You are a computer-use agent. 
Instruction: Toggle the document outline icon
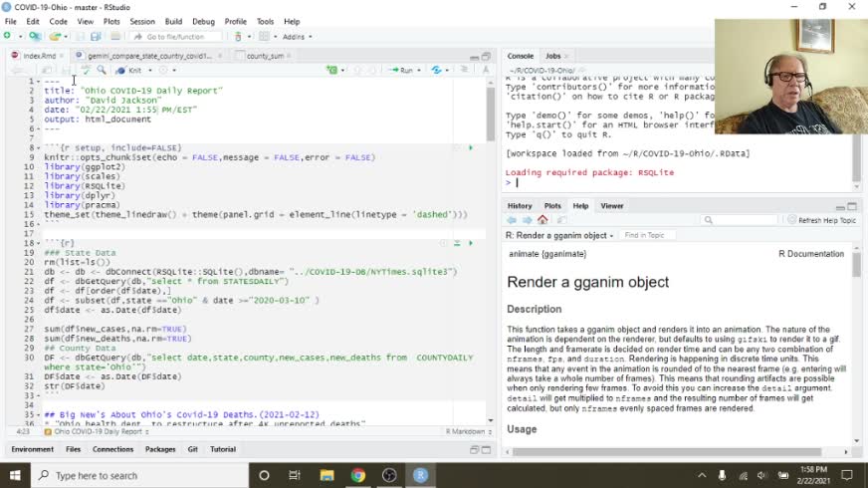pos(465,70)
